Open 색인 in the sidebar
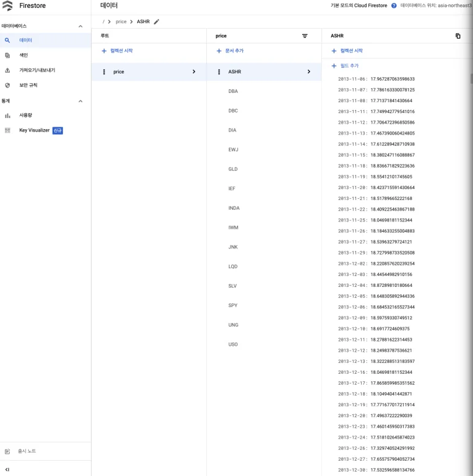473x476 pixels. click(23, 55)
